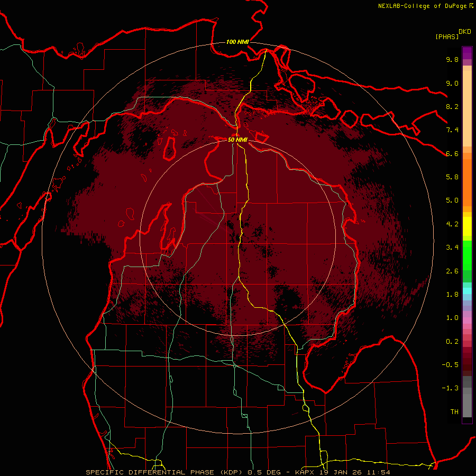Click the KAPX radar site identifier
This screenshot has width=476, height=476.
tap(306, 472)
